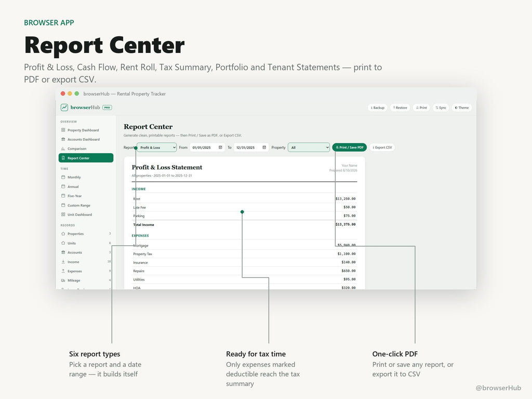The image size is (532, 399).
Task: Click the Annual calendar icon
Action: click(x=63, y=187)
